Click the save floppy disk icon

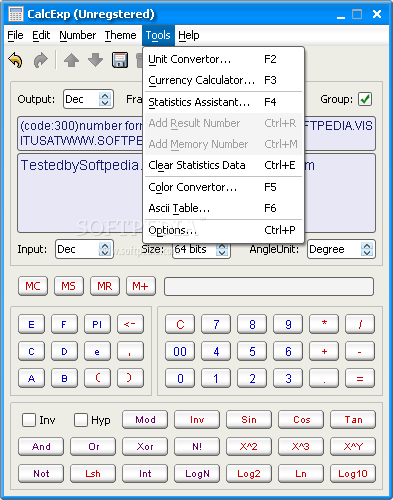click(120, 60)
